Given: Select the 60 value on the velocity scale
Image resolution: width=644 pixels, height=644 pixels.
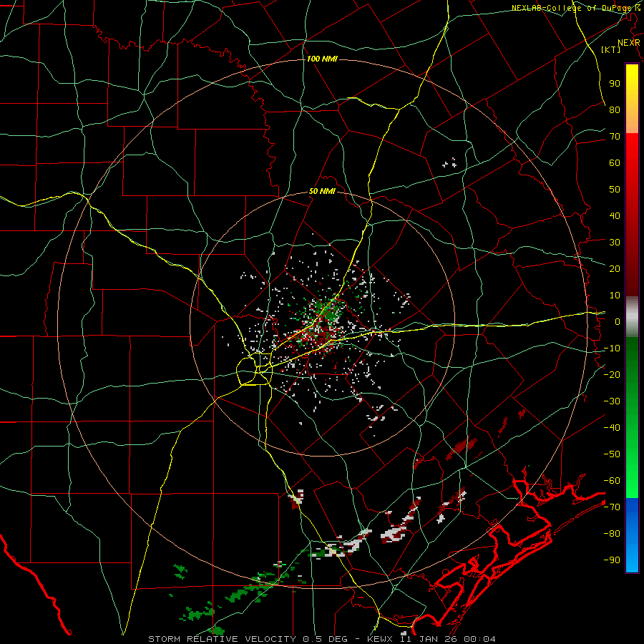Looking at the screenshot, I should pyautogui.click(x=615, y=162).
